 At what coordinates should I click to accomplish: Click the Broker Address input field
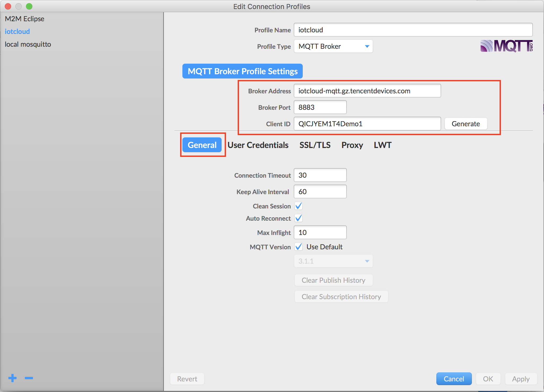click(x=367, y=91)
